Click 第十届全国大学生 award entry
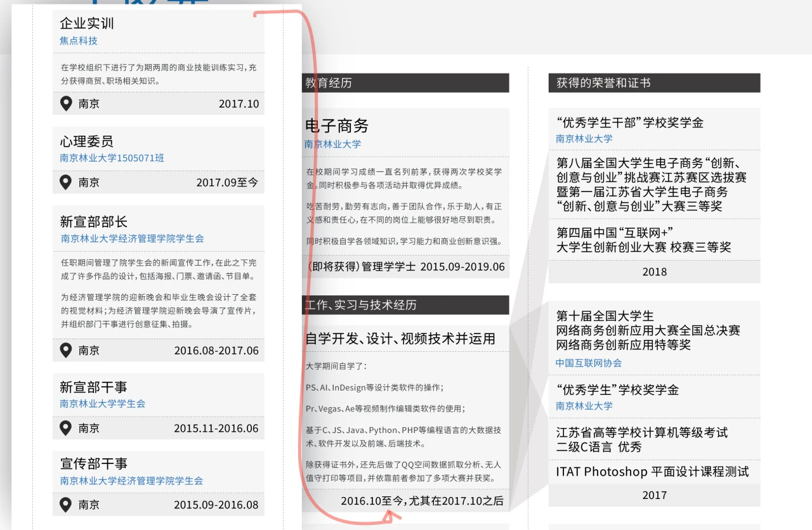Viewport: 812px width, 530px height. point(648,330)
